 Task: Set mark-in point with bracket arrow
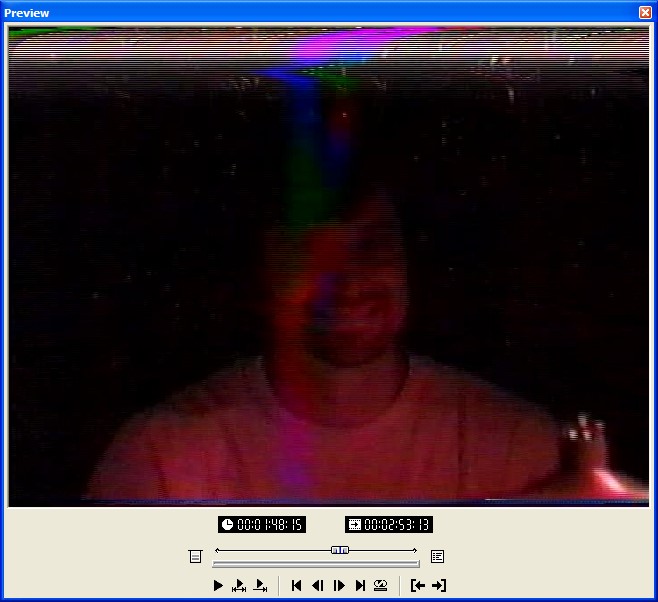click(418, 585)
